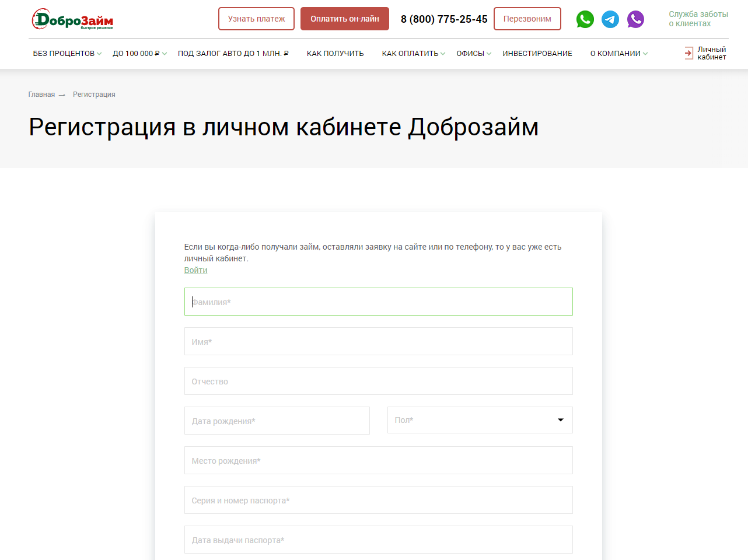Expand КАК ОПЛАТИТЬ menu

click(x=414, y=53)
